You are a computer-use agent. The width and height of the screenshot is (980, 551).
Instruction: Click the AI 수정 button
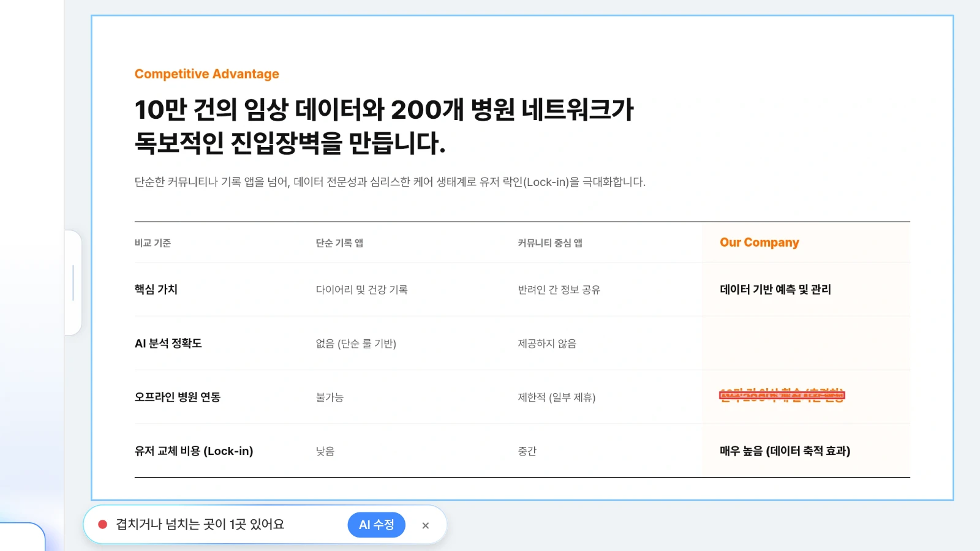tap(376, 525)
